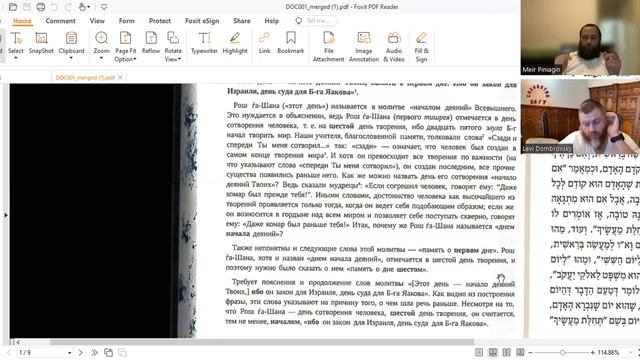The image size is (640, 360).
Task: Add a File Attachment
Action: pyautogui.click(x=329, y=47)
